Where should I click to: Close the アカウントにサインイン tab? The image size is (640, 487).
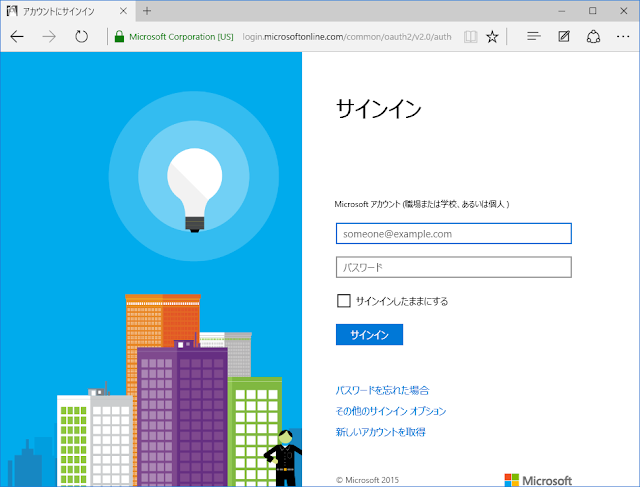pos(123,11)
